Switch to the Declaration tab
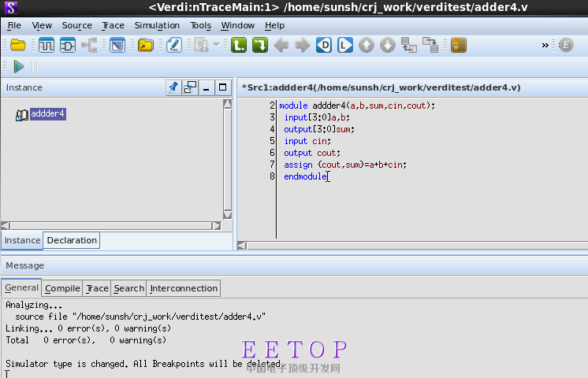Screen dimensions: 588x378 pyautogui.click(x=72, y=240)
